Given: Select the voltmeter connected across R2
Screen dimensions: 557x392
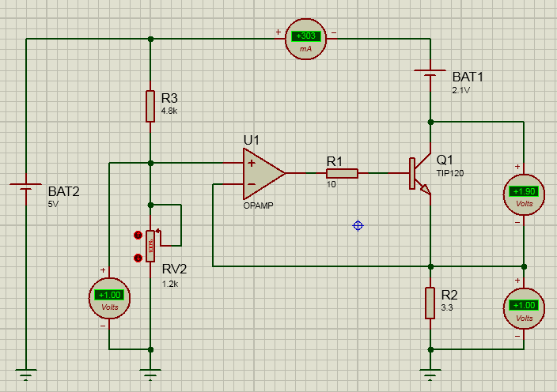Looking at the screenshot, I should (524, 308).
